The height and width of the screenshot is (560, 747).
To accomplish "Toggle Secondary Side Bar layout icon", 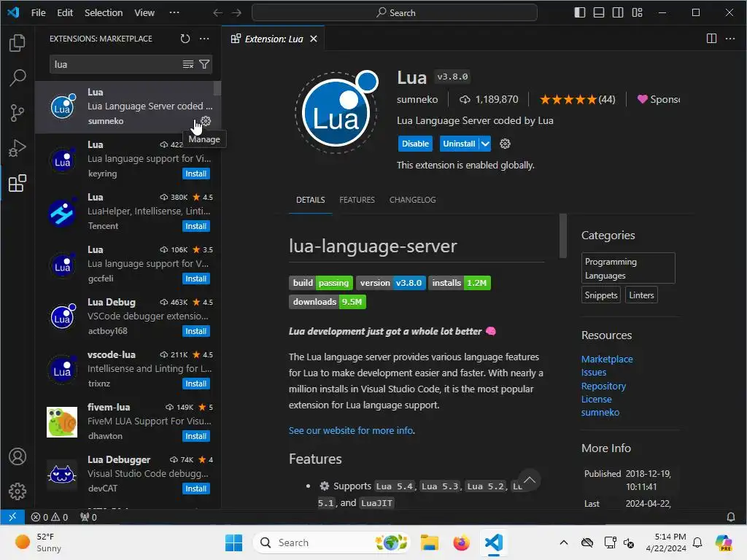I will (618, 12).
